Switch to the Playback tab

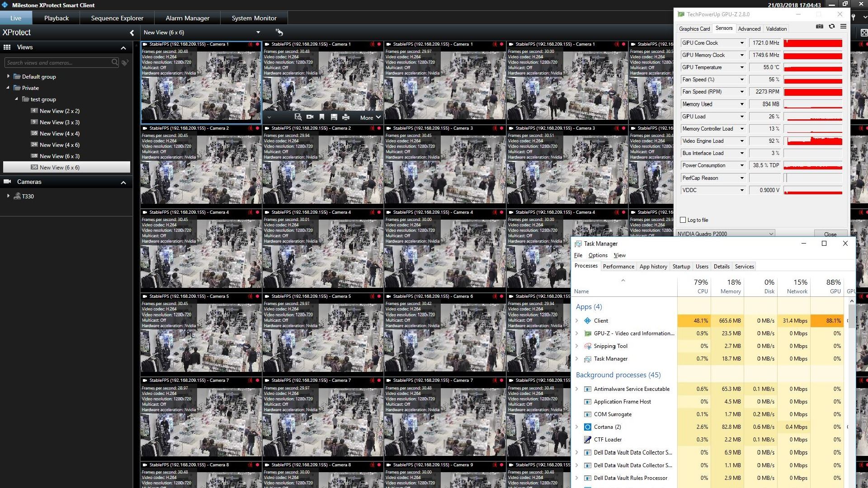click(57, 18)
